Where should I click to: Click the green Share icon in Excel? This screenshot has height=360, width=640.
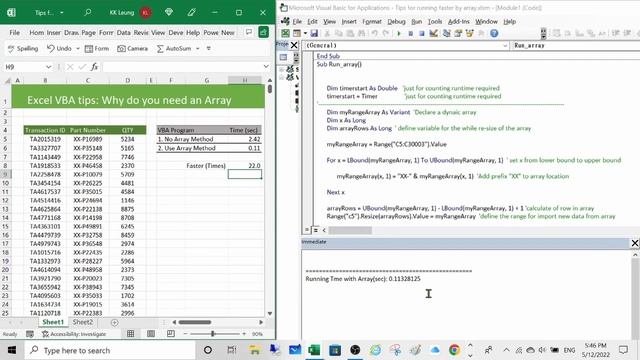pyautogui.click(x=263, y=32)
